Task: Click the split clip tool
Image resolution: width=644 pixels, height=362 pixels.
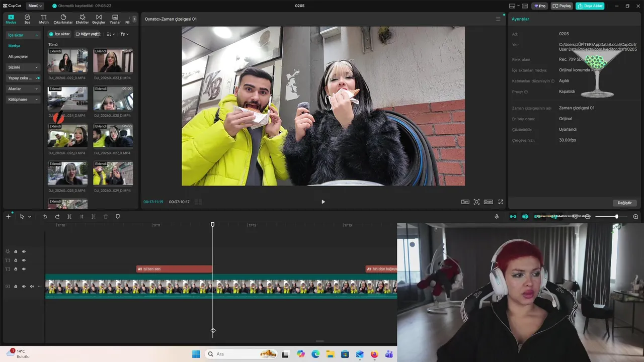Action: (x=69, y=217)
